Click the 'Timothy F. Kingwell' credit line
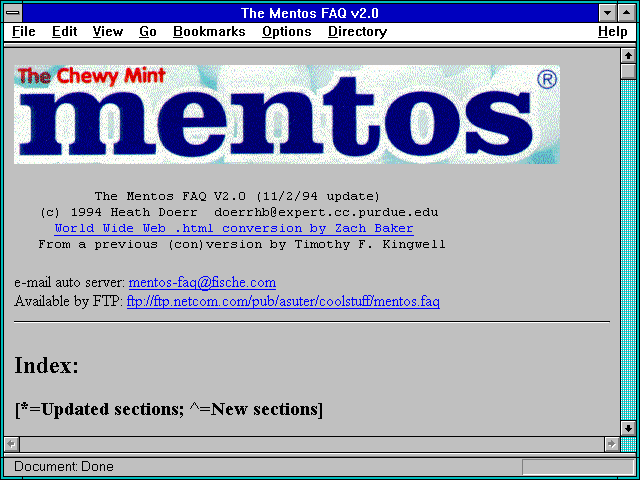This screenshot has height=480, width=640. coord(242,244)
